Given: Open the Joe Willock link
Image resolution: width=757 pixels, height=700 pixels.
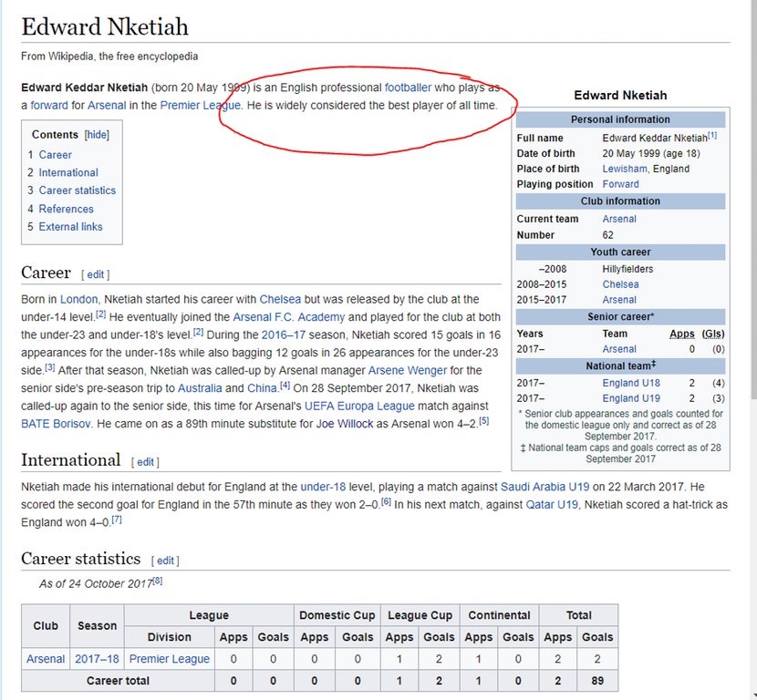Looking at the screenshot, I should click(x=344, y=424).
